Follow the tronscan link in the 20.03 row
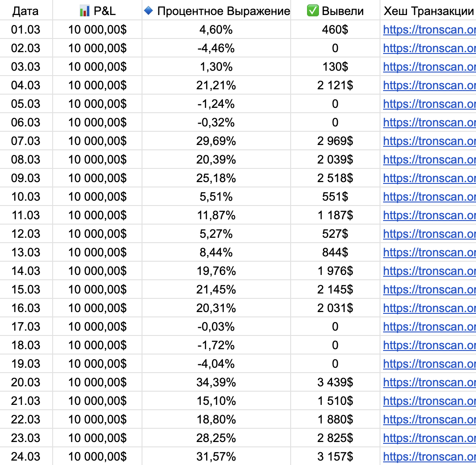 429,382
